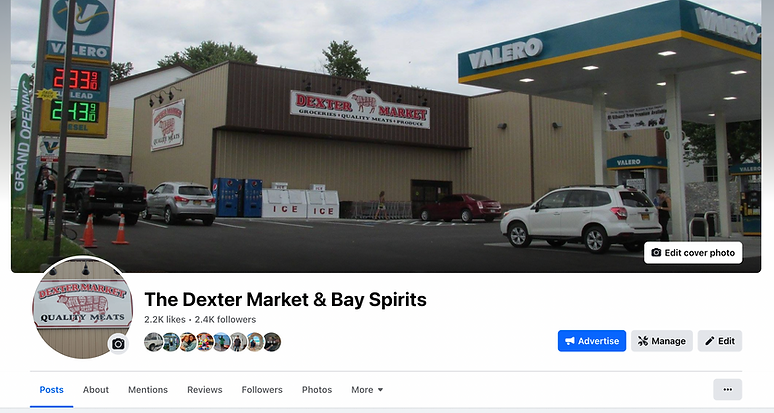Viewport: 774px width, 413px height.
Task: Click the 2.2K likes link
Action: pyautogui.click(x=165, y=320)
